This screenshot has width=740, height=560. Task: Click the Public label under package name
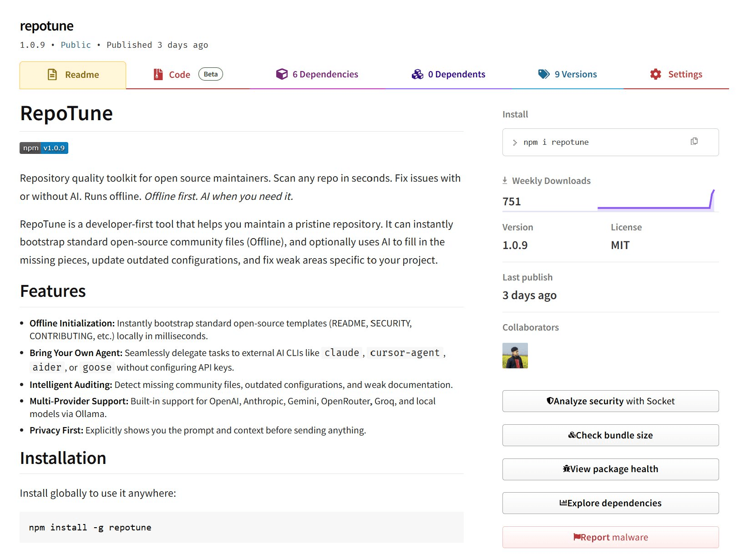(76, 45)
